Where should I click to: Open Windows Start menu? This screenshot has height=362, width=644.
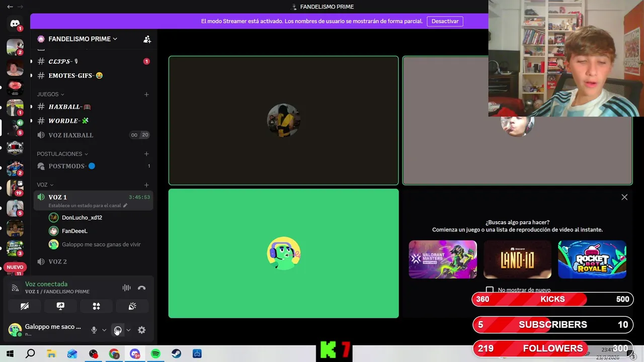click(10, 354)
